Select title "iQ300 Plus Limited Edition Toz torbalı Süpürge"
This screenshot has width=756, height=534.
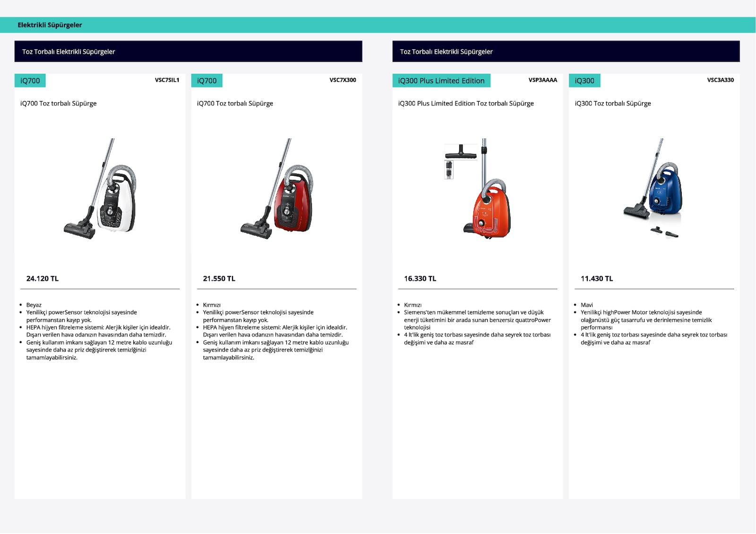pyautogui.click(x=466, y=103)
